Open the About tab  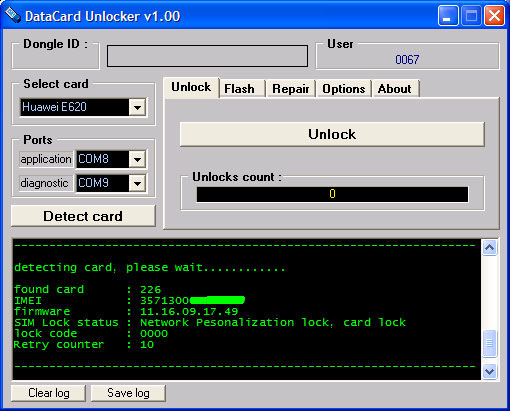point(395,89)
